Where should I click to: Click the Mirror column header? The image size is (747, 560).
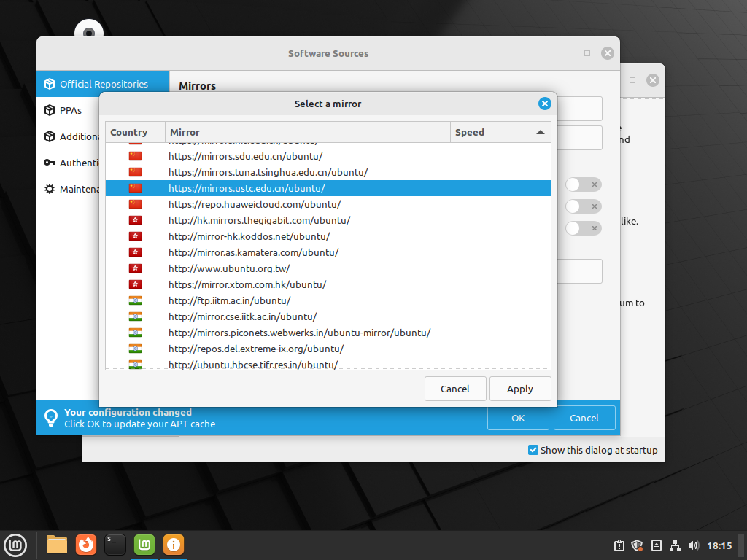pyautogui.click(x=307, y=132)
